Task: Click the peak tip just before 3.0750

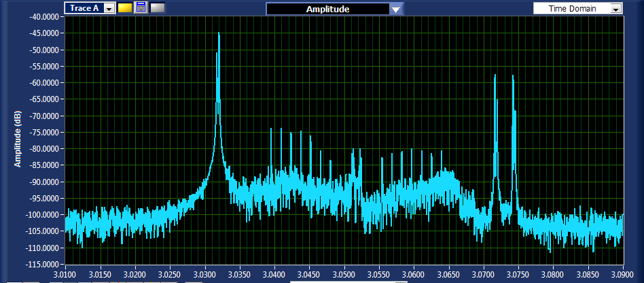Action: tap(513, 76)
